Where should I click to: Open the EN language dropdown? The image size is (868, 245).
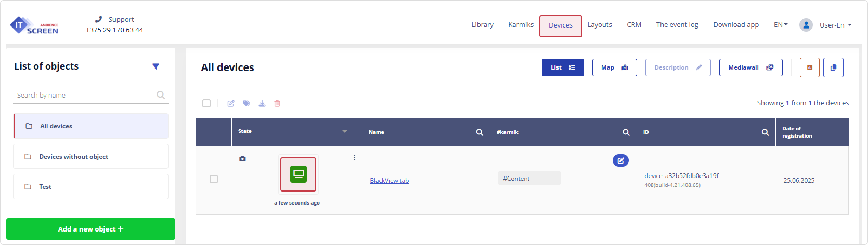(781, 25)
